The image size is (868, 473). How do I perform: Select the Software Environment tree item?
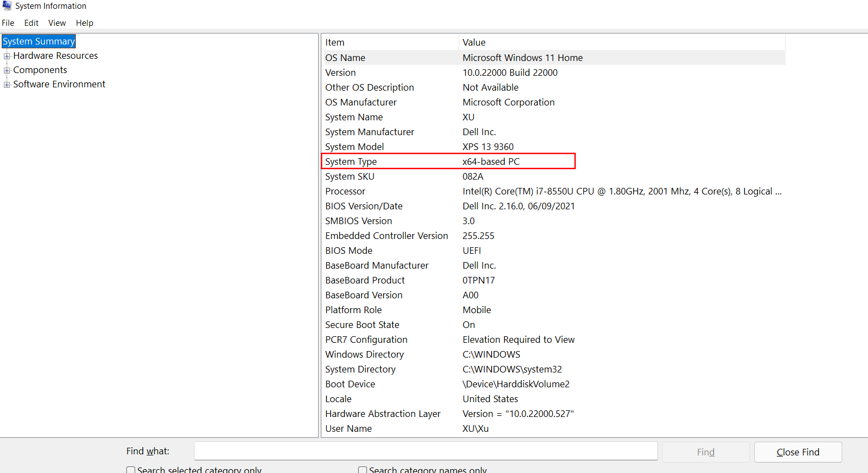click(x=59, y=84)
